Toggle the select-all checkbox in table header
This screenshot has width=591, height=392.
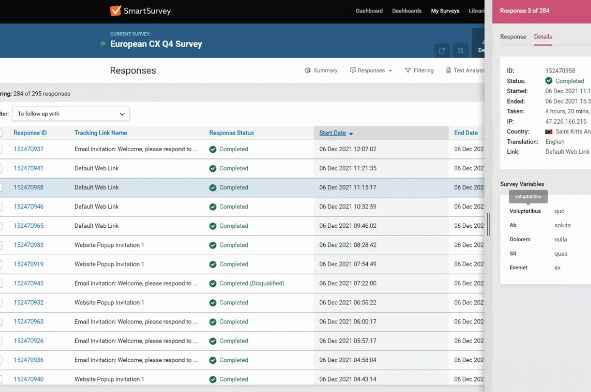tap(0, 133)
